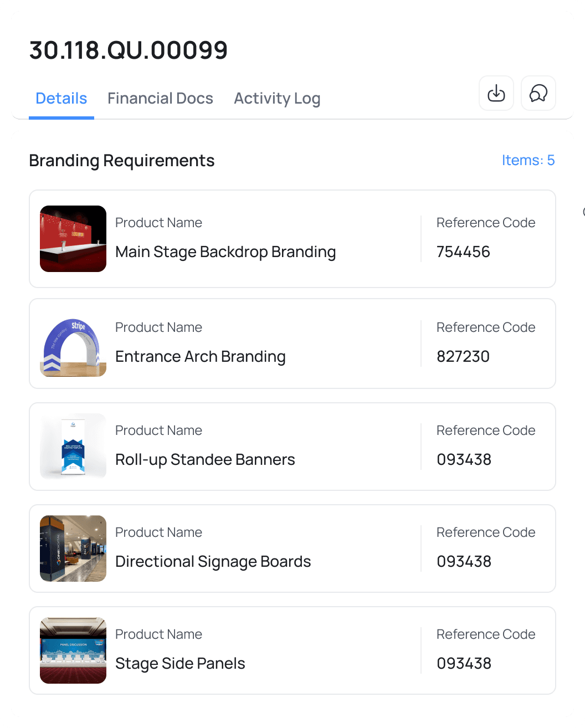Click the Items: 5 link
Viewport: 585px width, 728px height.
coord(528,160)
